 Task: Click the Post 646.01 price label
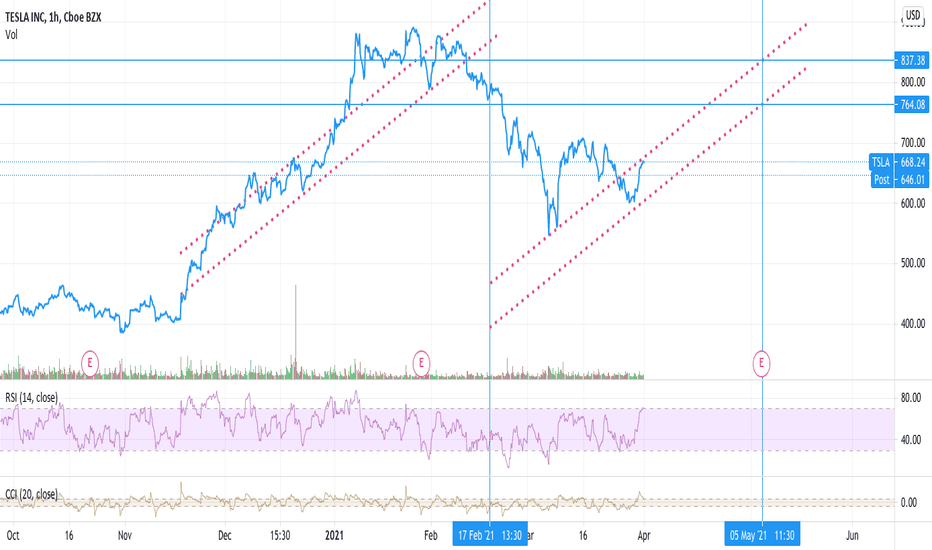pos(900,179)
